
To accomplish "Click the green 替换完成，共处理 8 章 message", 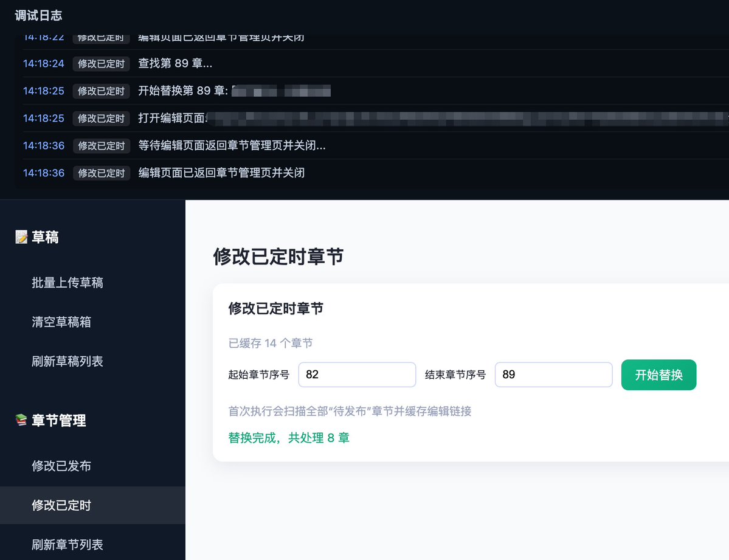I will tap(289, 437).
